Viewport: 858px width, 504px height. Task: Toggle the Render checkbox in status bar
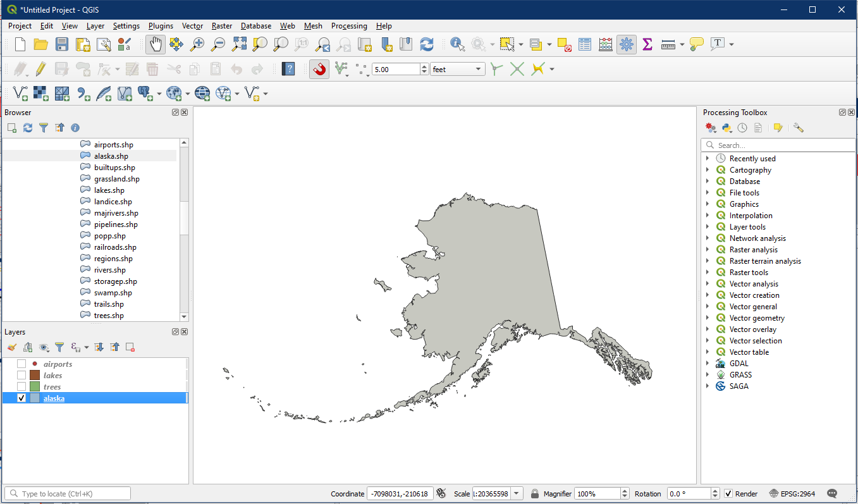point(728,494)
